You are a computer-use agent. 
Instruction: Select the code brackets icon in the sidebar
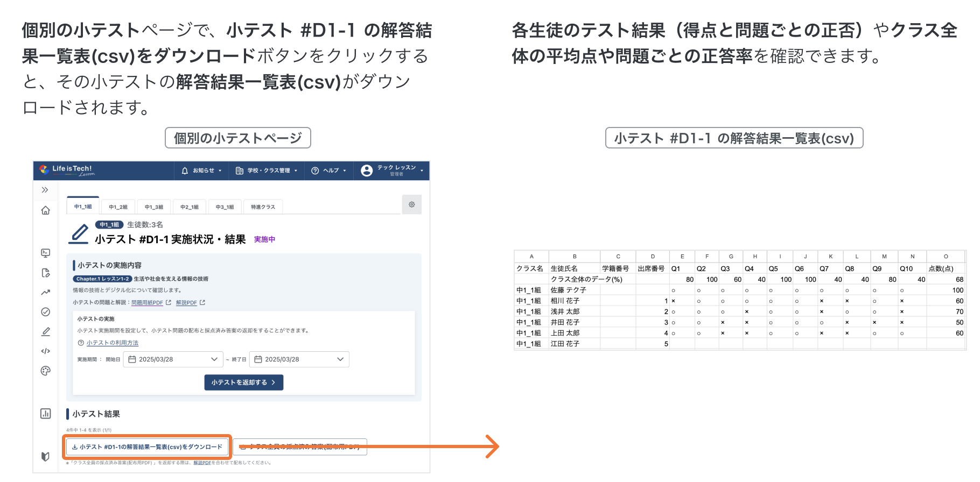[x=46, y=351]
